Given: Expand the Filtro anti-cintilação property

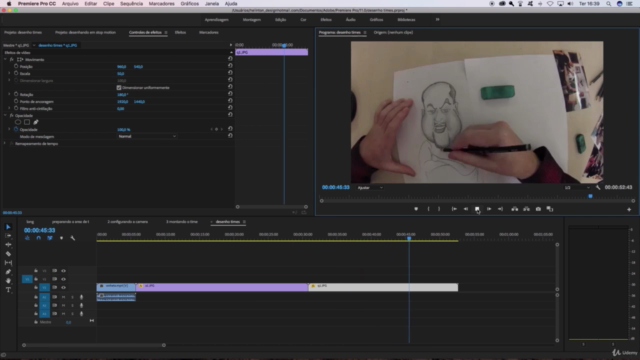Looking at the screenshot, I should [9, 109].
